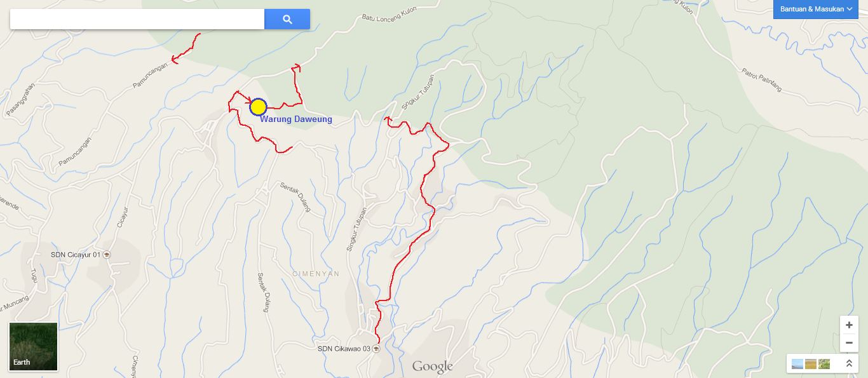Click the Warung Daweung label
868x378 pixels.
pyautogui.click(x=296, y=119)
